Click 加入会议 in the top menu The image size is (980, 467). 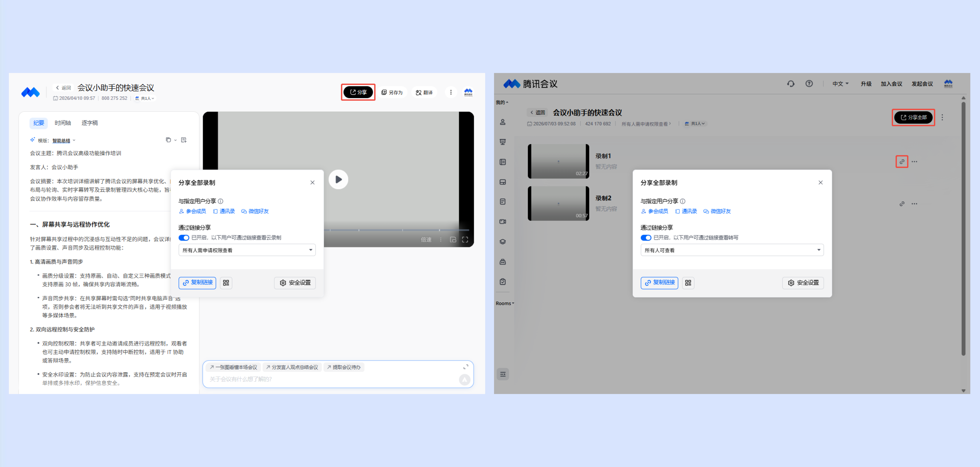tap(891, 84)
